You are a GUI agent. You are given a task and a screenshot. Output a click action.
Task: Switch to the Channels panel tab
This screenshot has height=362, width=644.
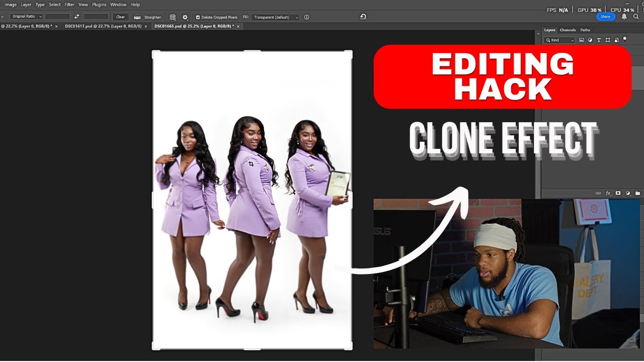[x=568, y=30]
